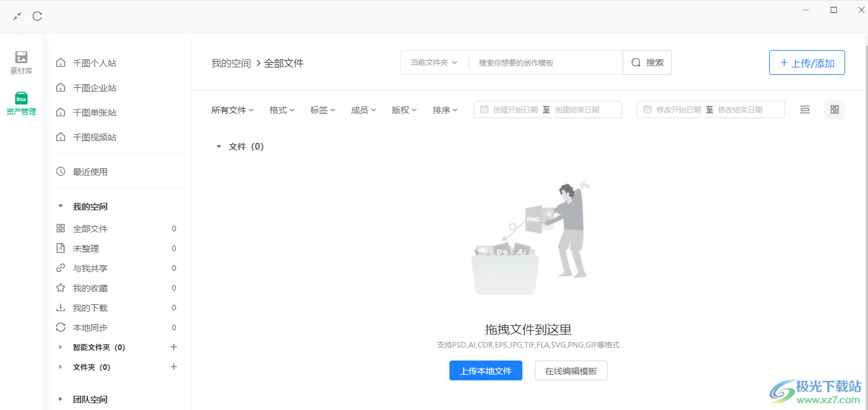Click the 修改结束日期 date field
This screenshot has width=868, height=410.
click(x=740, y=109)
